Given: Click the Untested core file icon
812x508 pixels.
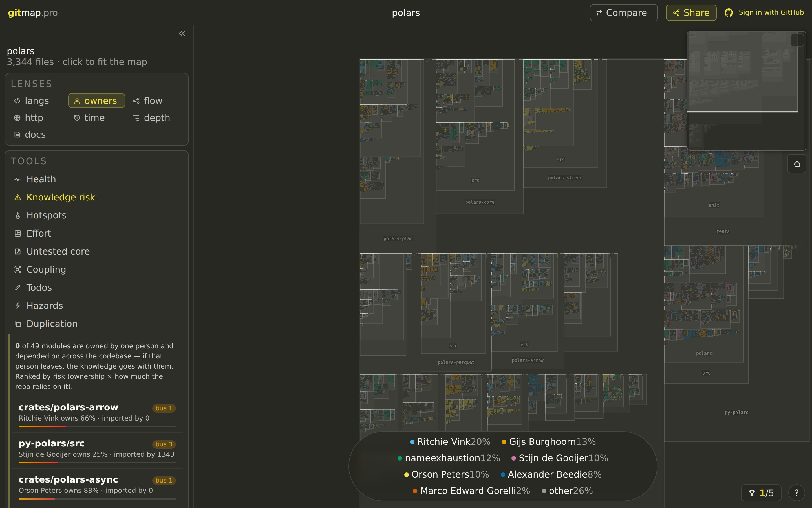Looking at the screenshot, I should [18, 251].
